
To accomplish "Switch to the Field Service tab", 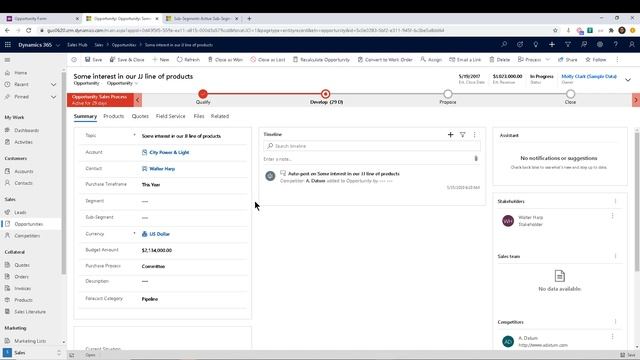I will point(171,116).
